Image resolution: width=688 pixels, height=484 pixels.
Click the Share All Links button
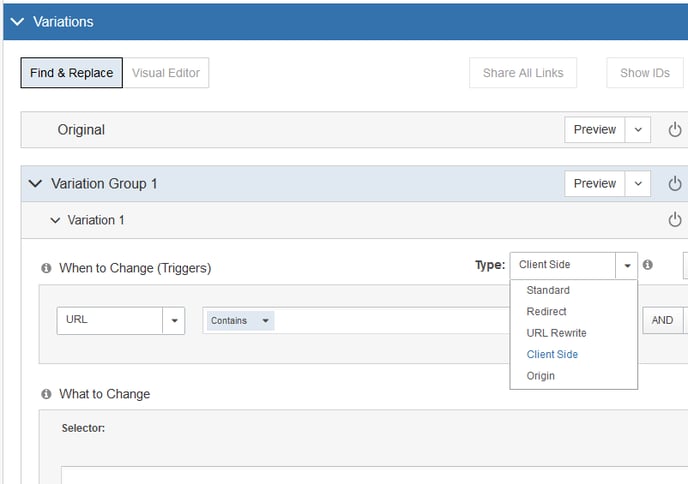coord(523,73)
